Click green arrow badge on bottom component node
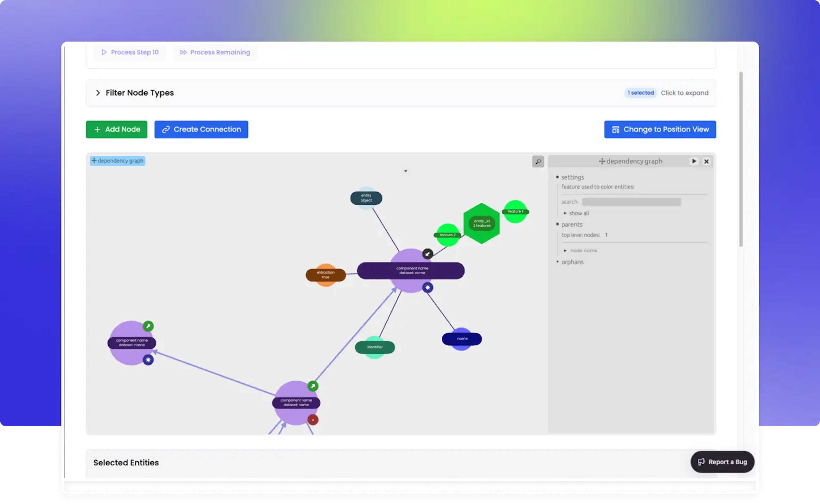The width and height of the screenshot is (820, 504). tap(313, 386)
